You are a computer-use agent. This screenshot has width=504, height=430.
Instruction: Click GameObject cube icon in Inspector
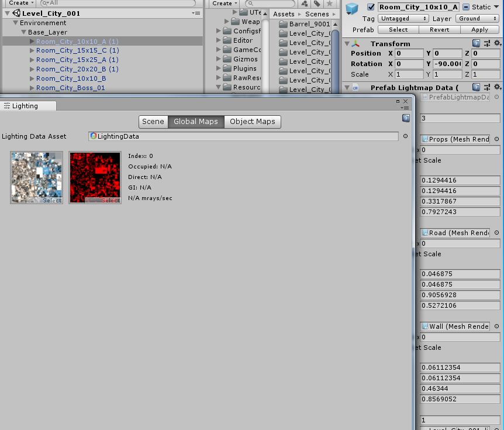point(352,9)
